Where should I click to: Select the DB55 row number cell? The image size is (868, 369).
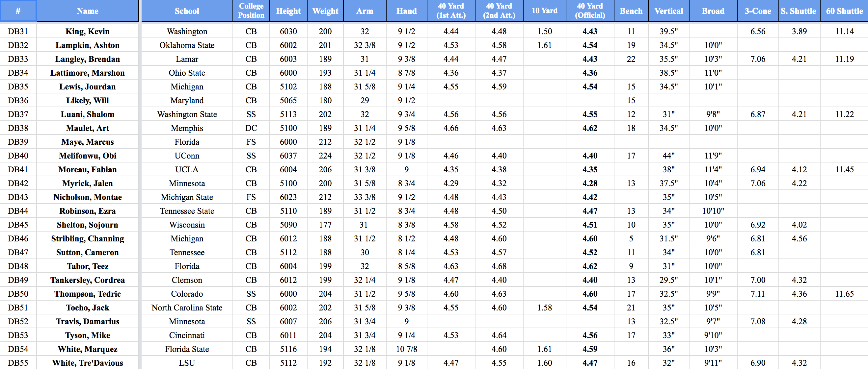coord(18,363)
